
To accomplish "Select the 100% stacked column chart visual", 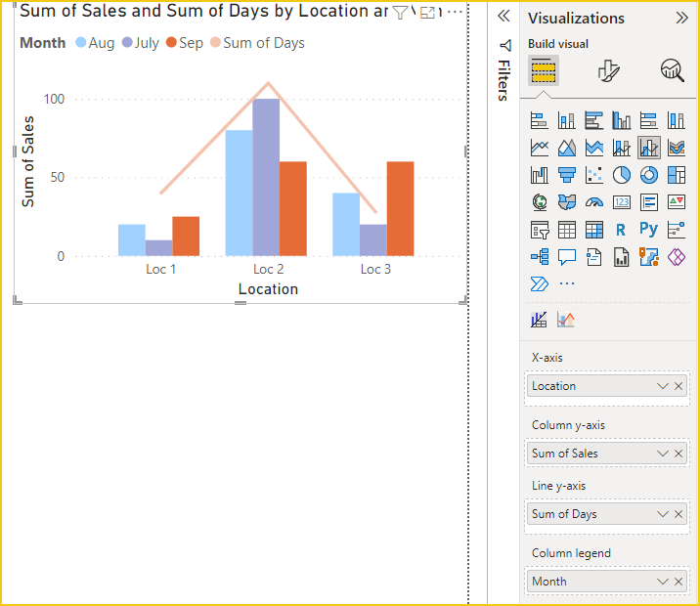I will click(677, 120).
